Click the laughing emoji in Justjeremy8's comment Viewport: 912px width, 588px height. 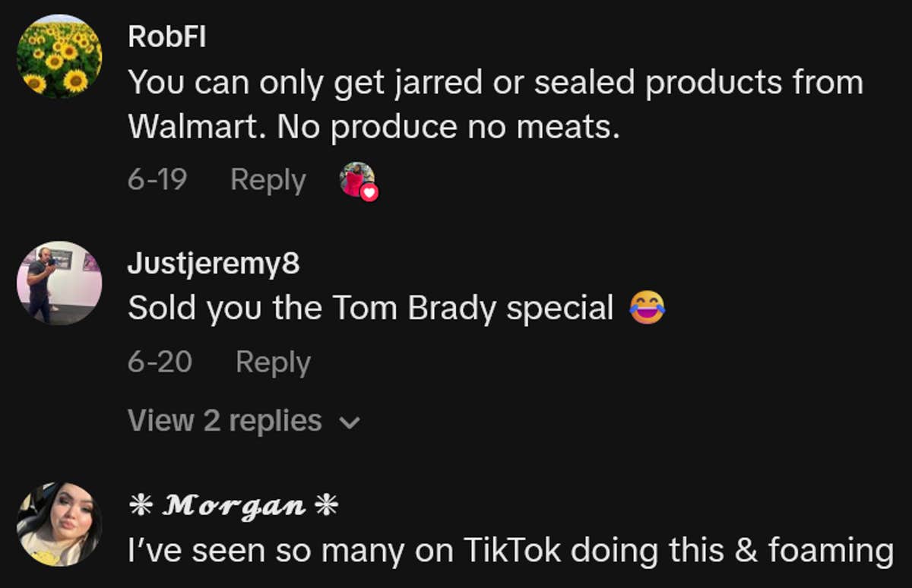click(647, 308)
